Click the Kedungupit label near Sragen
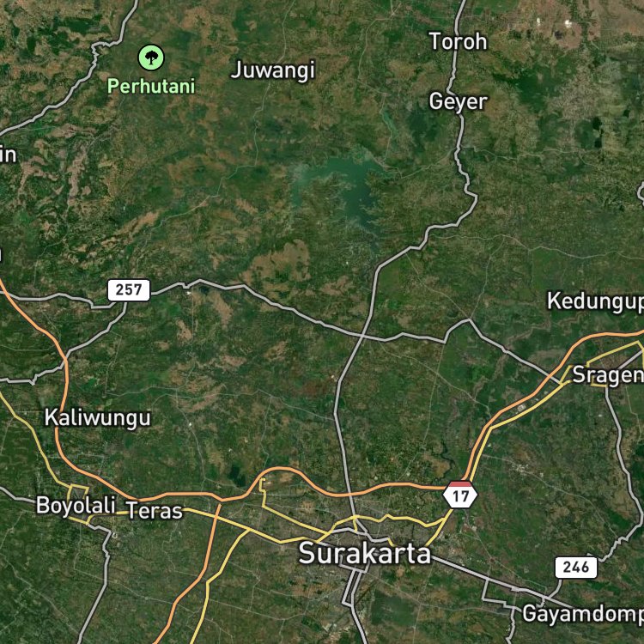 [595, 301]
